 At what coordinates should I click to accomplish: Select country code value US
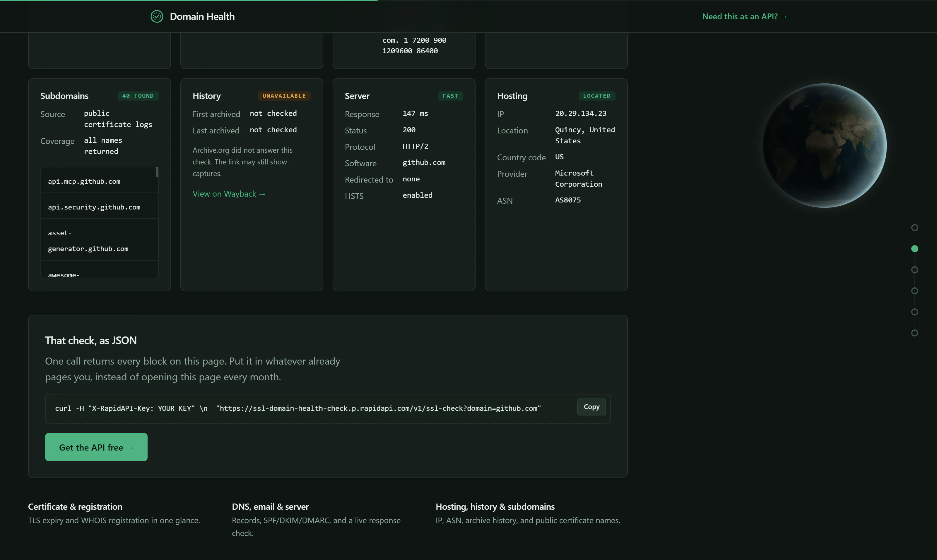559,157
